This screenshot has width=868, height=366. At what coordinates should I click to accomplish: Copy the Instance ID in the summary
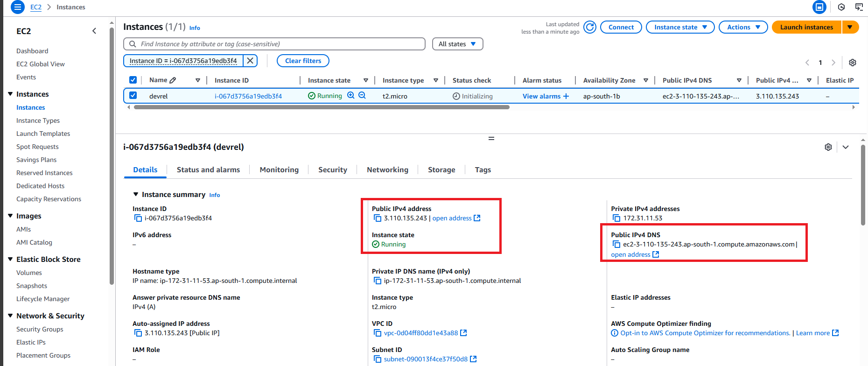[x=138, y=218]
